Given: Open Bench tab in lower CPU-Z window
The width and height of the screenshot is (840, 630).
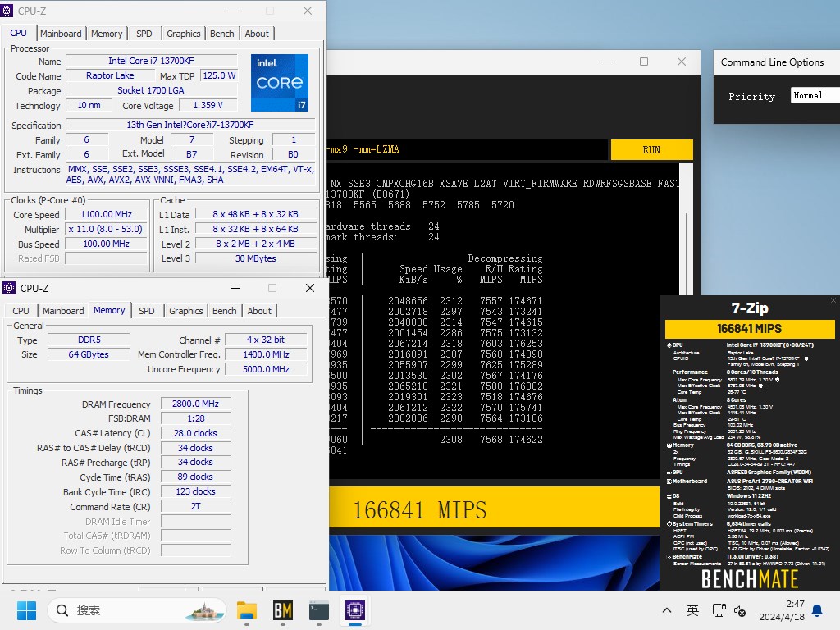Looking at the screenshot, I should click(x=224, y=311).
